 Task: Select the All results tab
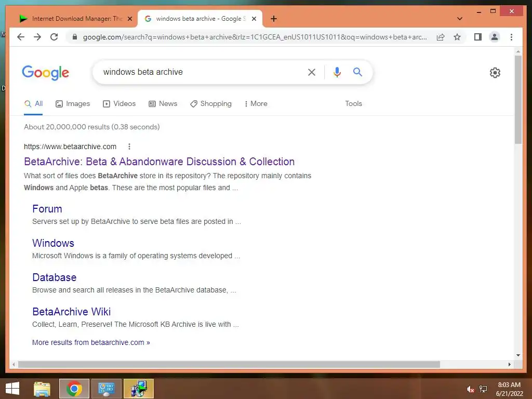[x=33, y=104]
